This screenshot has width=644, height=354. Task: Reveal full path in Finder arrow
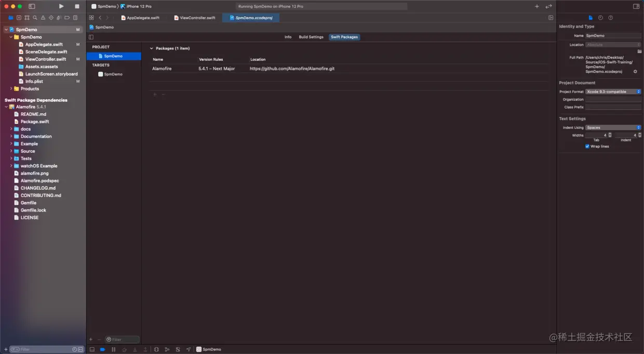635,71
